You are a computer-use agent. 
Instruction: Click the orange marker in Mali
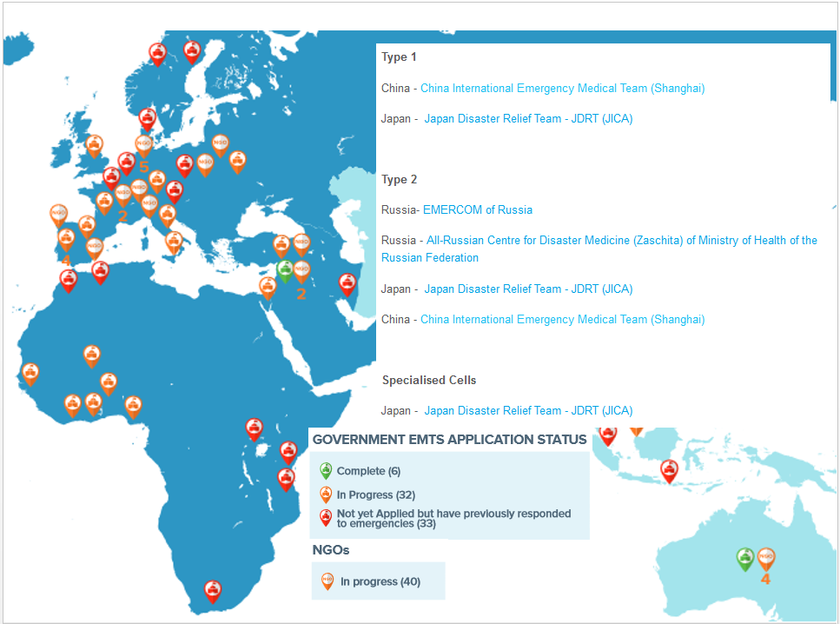click(91, 356)
